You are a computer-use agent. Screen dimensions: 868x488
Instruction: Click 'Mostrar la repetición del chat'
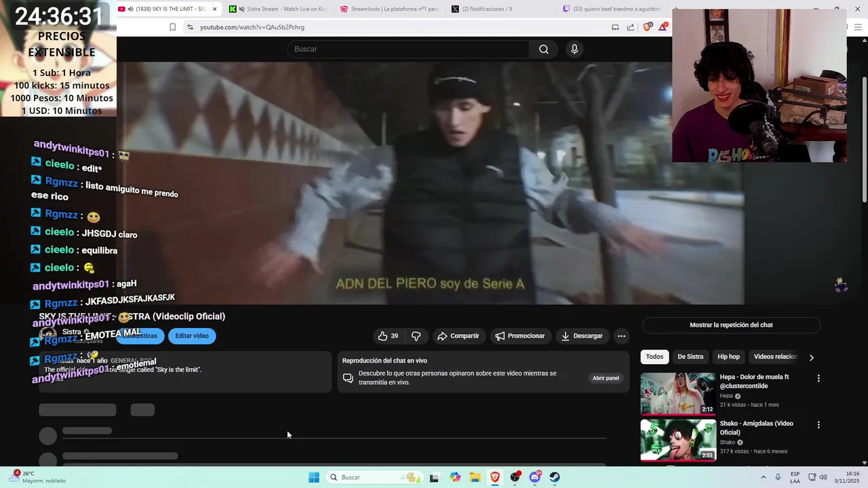click(x=731, y=325)
